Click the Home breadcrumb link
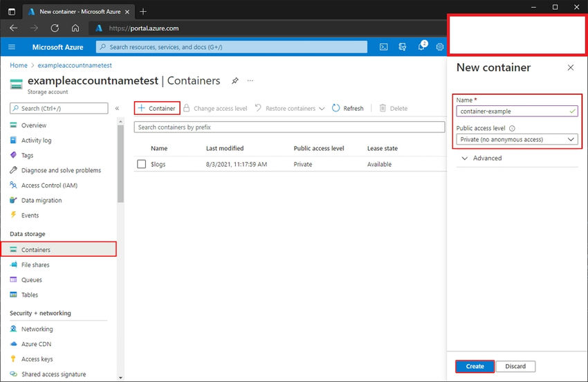 19,65
